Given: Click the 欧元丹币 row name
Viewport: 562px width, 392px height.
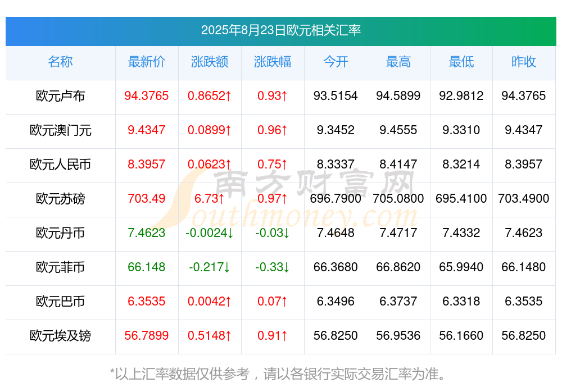Looking at the screenshot, I should click(60, 233).
